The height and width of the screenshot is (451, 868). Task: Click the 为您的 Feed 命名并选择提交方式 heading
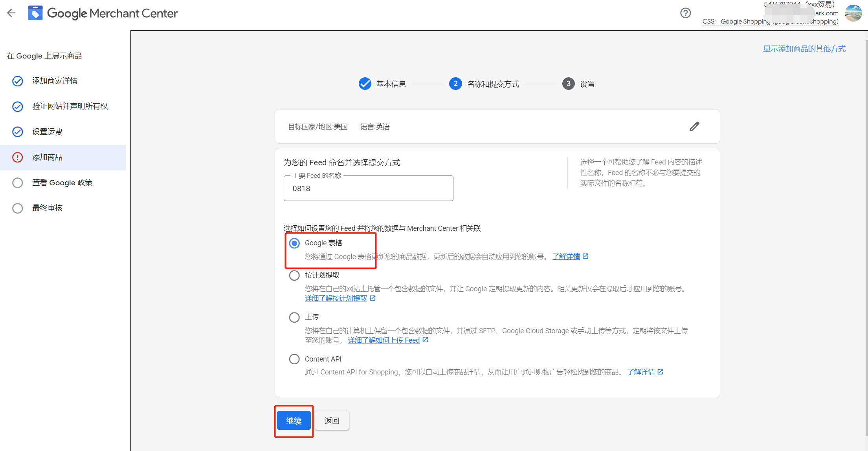click(342, 163)
